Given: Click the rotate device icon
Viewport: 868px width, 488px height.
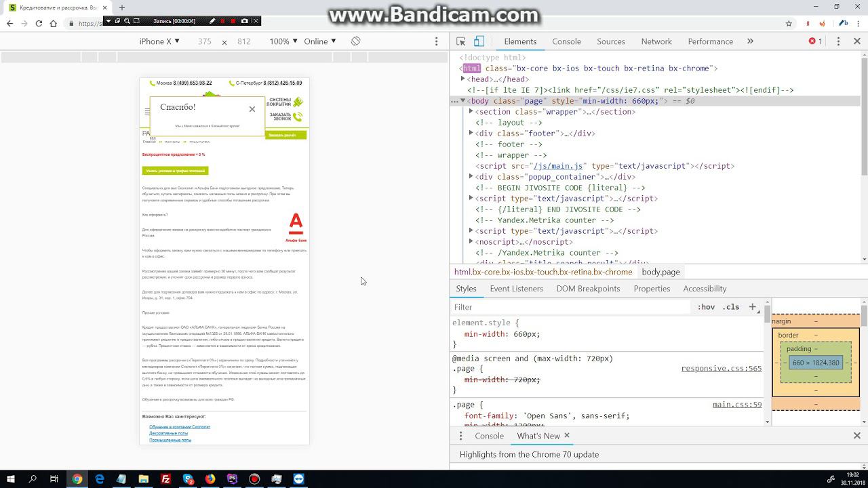Looking at the screenshot, I should (355, 41).
